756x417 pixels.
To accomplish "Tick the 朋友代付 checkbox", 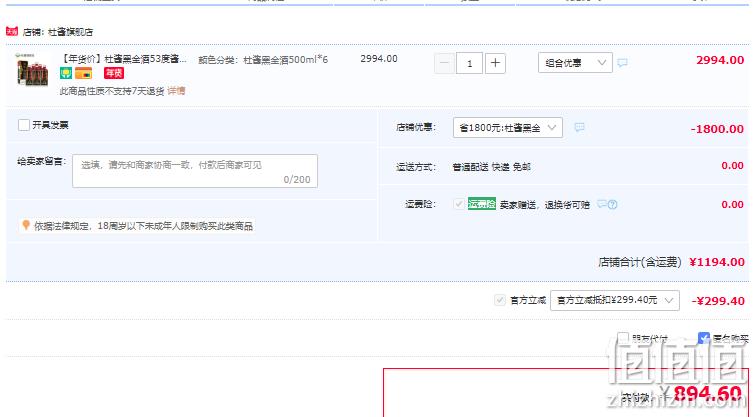I will 623,337.
